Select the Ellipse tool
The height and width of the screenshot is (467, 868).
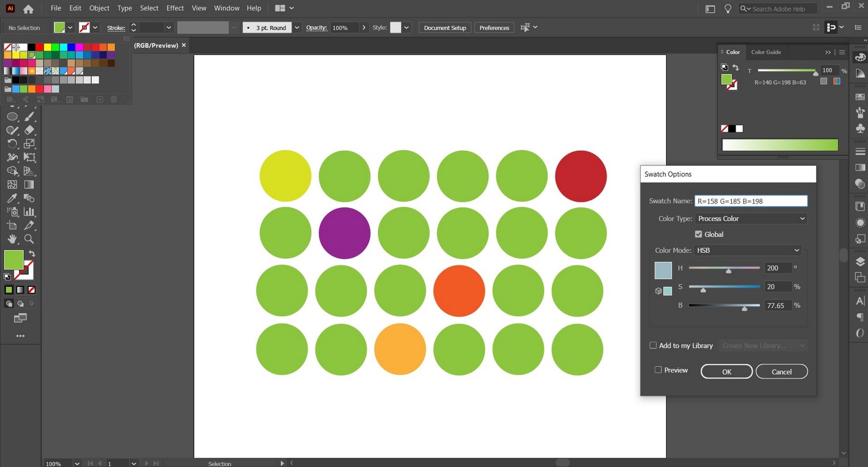pyautogui.click(x=12, y=117)
